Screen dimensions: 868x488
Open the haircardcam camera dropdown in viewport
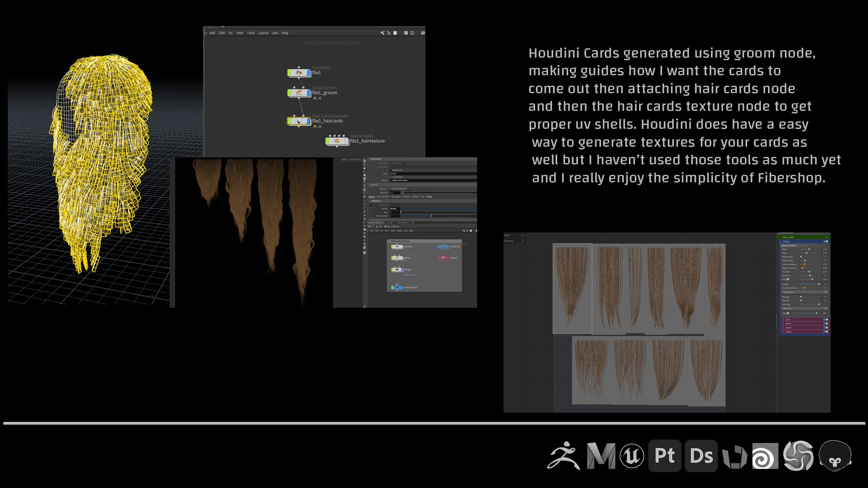point(356,160)
